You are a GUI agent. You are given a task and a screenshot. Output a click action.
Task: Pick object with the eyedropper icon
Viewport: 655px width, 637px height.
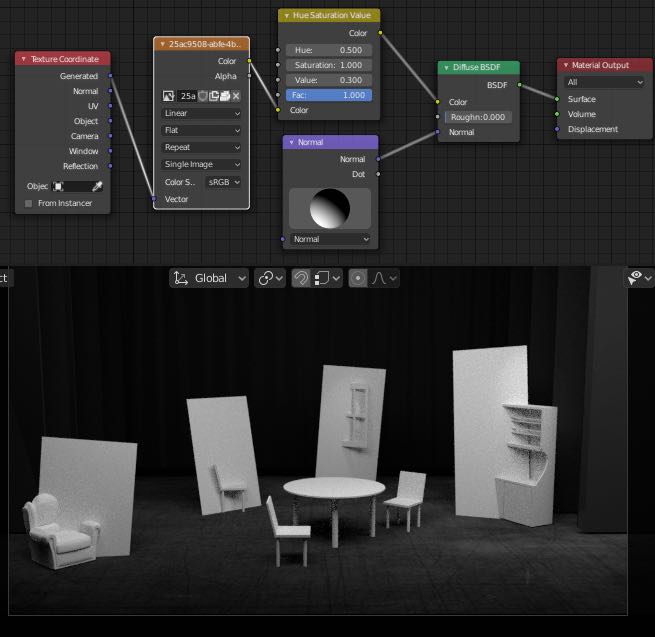click(97, 186)
